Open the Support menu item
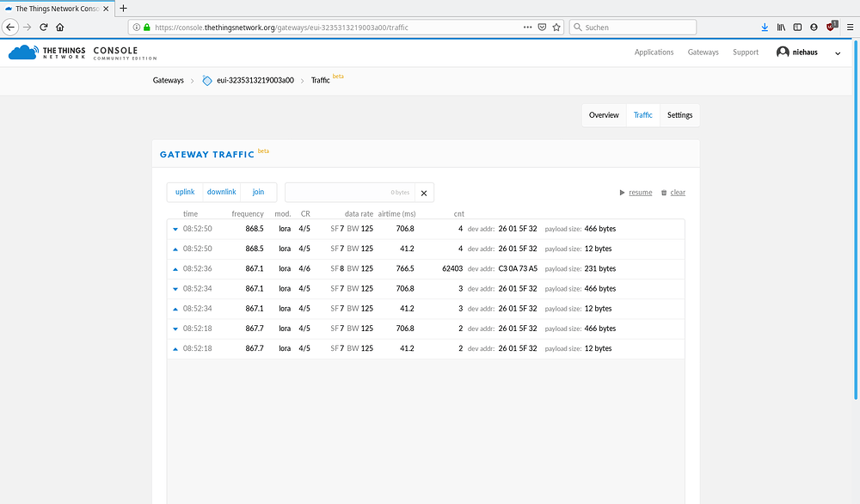This screenshot has height=504, width=860. [746, 52]
